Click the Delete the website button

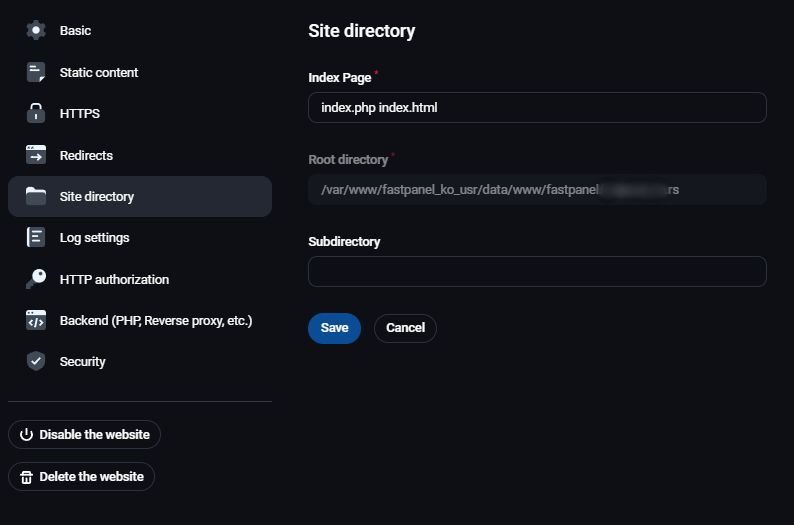coord(82,477)
